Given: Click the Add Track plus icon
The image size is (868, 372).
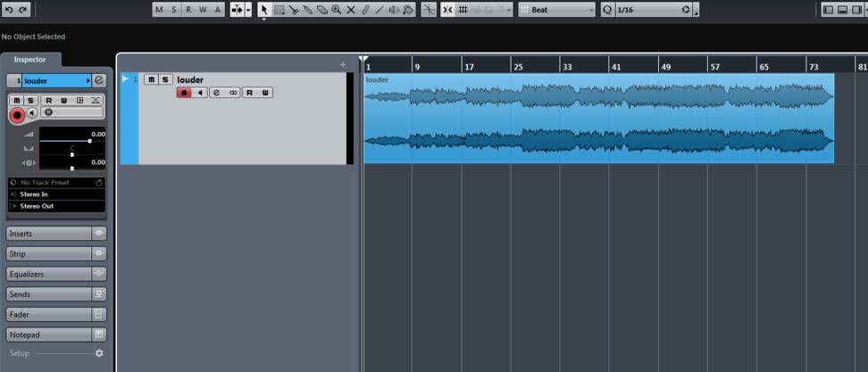Looking at the screenshot, I should point(342,65).
